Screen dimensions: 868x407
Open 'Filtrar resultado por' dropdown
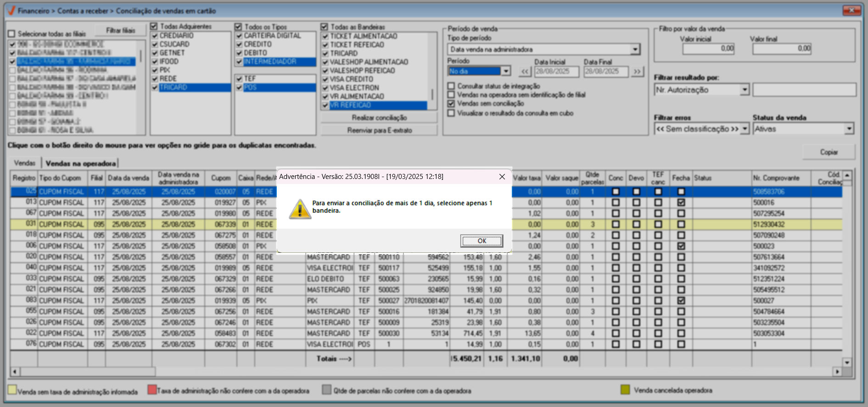(745, 90)
